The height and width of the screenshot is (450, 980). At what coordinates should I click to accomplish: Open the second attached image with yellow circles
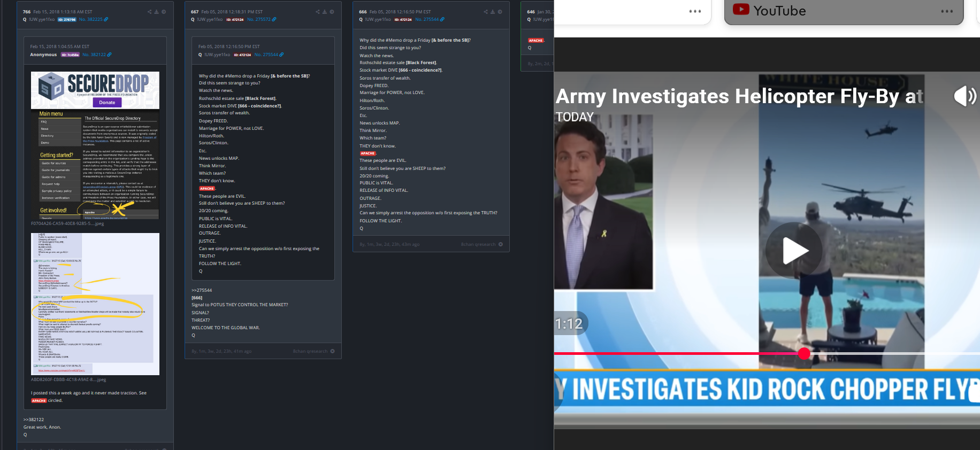95,304
